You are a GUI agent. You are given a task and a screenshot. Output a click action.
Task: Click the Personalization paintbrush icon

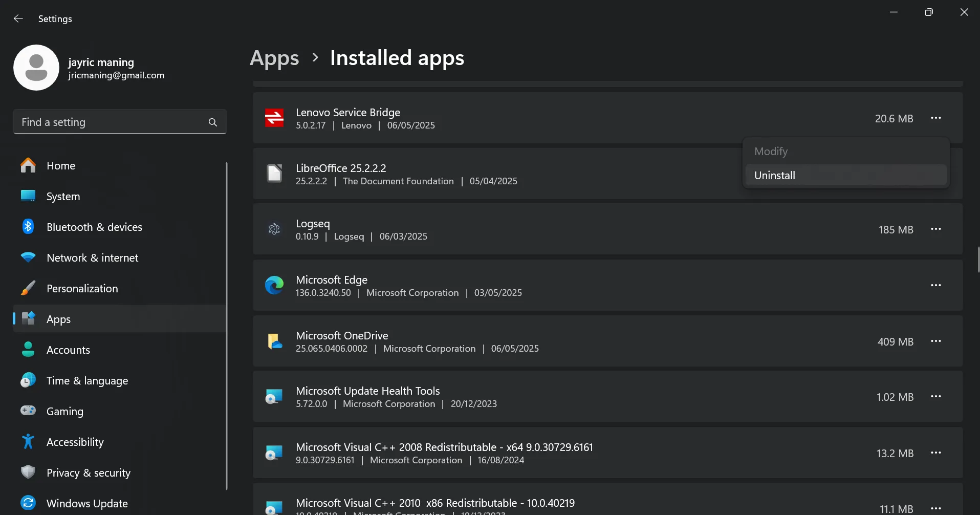pos(28,288)
